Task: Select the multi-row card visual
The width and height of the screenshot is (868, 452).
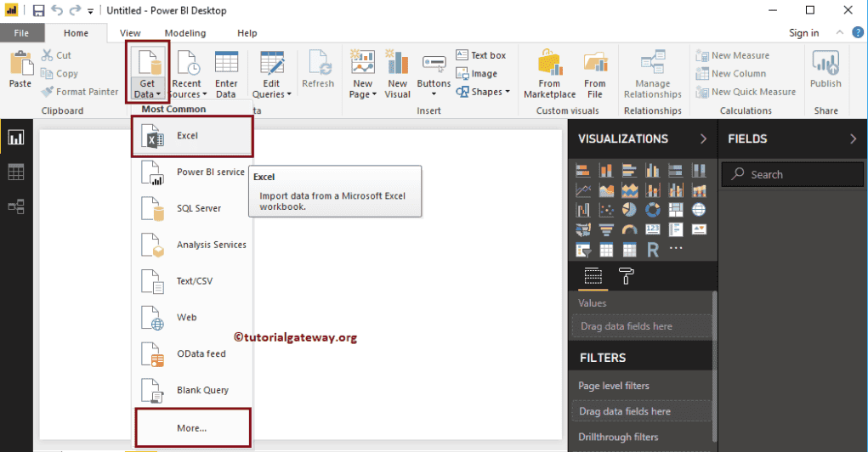Action: pyautogui.click(x=676, y=229)
